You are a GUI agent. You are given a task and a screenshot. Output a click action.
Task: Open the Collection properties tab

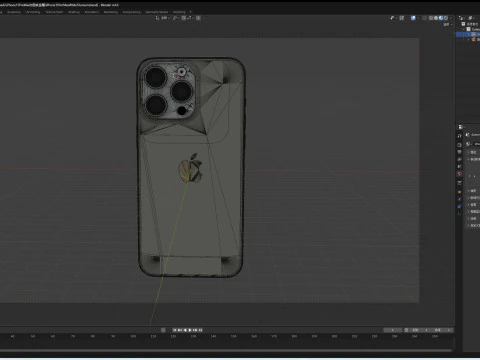[459, 183]
